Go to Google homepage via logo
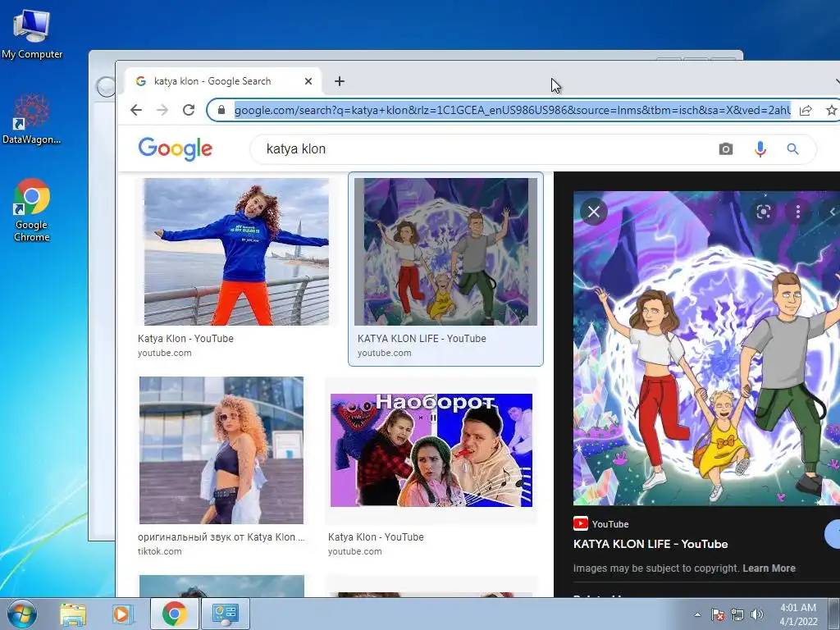This screenshot has width=840, height=630. click(x=176, y=149)
